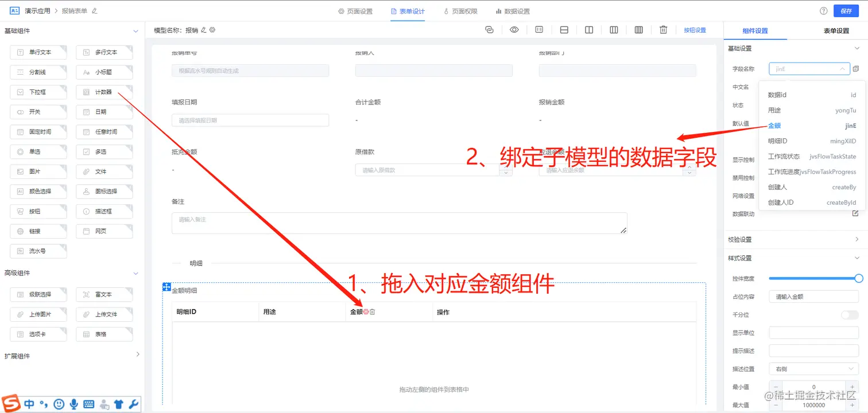This screenshot has width=868, height=413.
Task: Click the 填报日期 date input
Action: (250, 120)
